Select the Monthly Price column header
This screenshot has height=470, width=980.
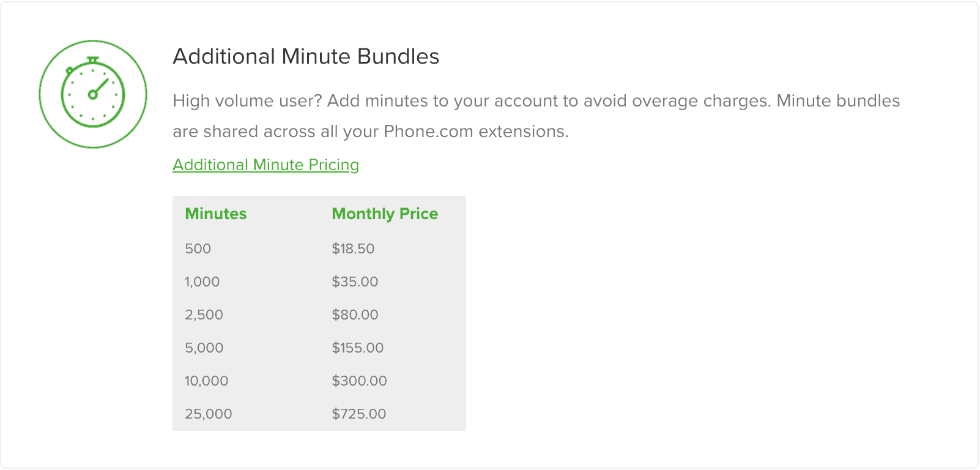pos(384,214)
